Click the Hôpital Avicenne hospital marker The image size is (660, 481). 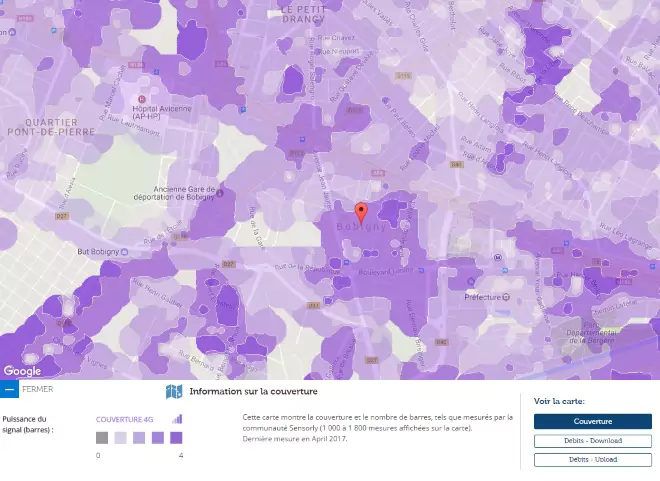click(x=141, y=100)
